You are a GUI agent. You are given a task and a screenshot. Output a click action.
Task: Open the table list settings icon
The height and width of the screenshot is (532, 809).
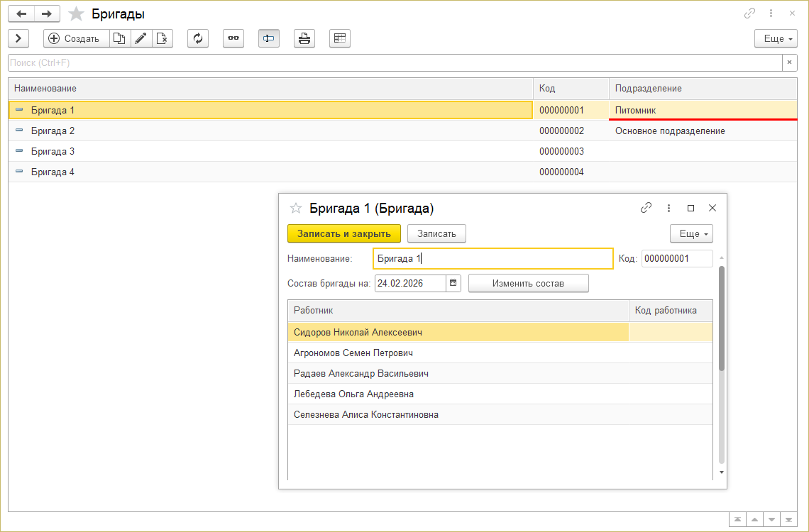click(x=340, y=38)
